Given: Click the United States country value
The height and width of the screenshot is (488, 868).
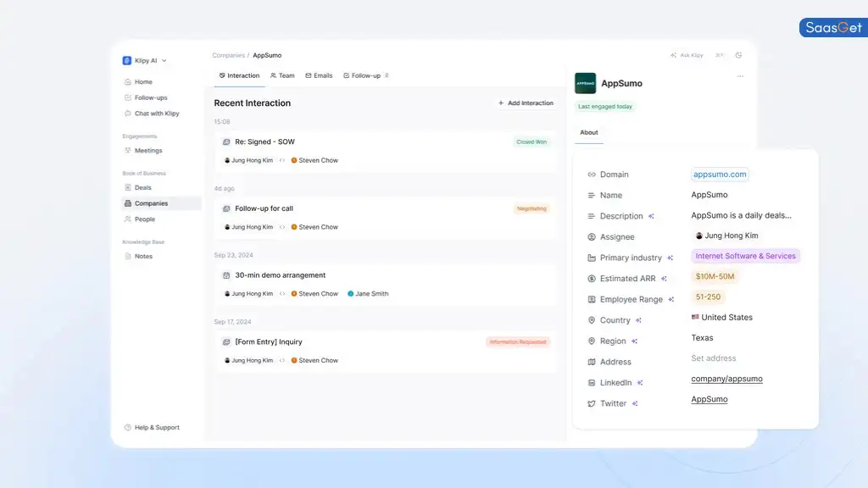Looking at the screenshot, I should (x=722, y=318).
